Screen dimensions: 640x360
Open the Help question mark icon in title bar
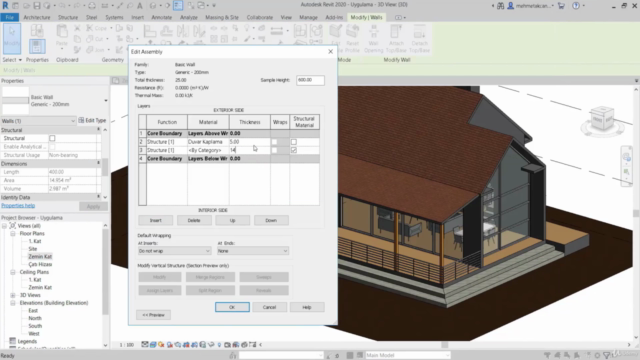click(x=576, y=6)
